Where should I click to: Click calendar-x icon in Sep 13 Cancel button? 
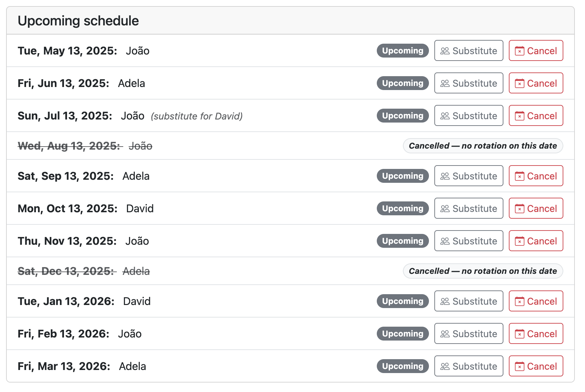pyautogui.click(x=520, y=176)
